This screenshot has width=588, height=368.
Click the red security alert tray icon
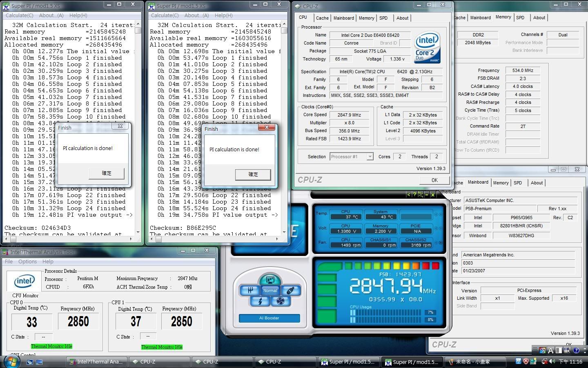click(526, 361)
